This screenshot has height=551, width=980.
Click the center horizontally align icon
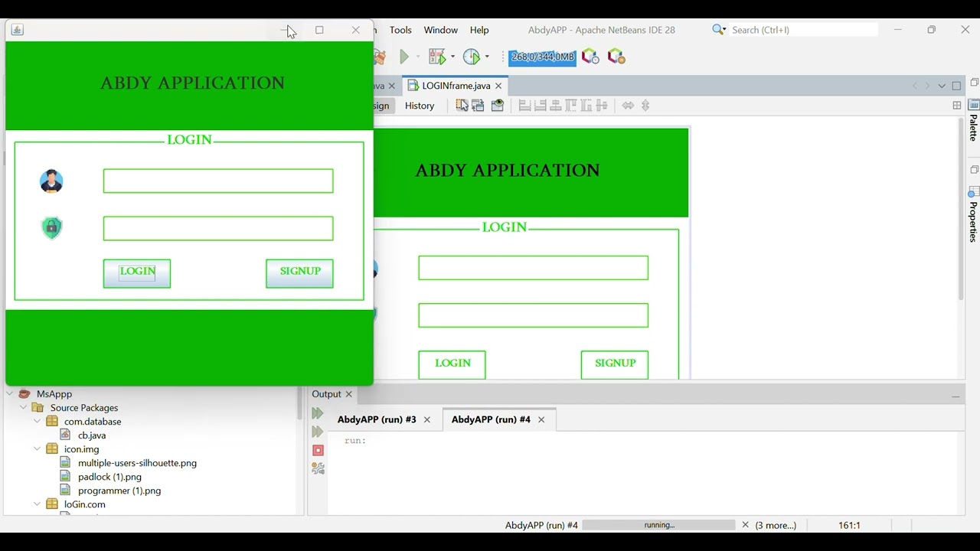[556, 106]
